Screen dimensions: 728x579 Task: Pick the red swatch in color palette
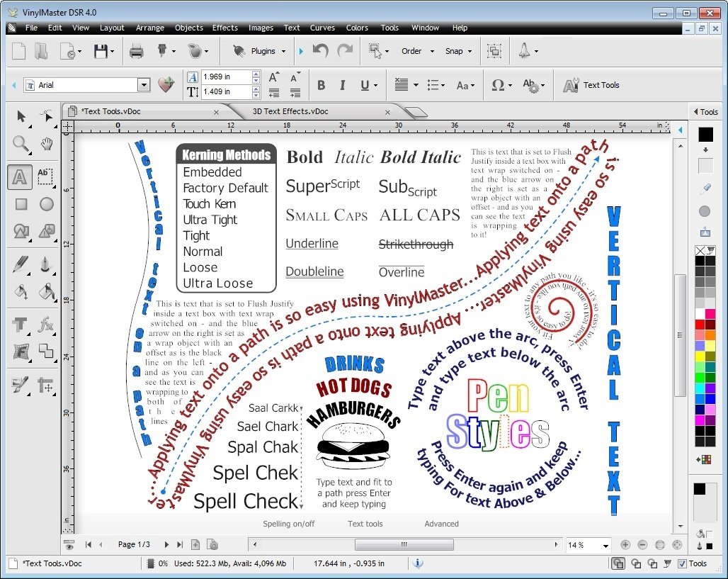700,325
